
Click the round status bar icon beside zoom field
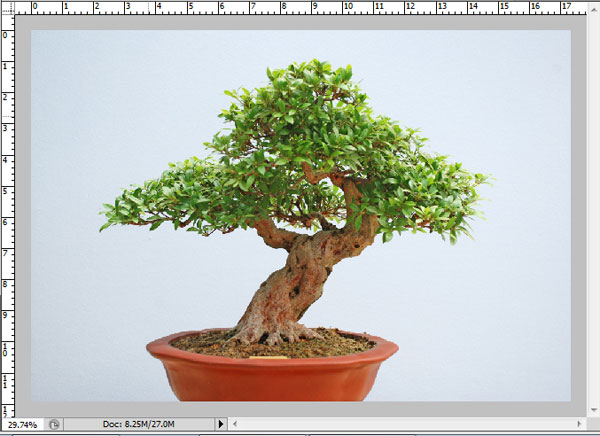(54, 425)
